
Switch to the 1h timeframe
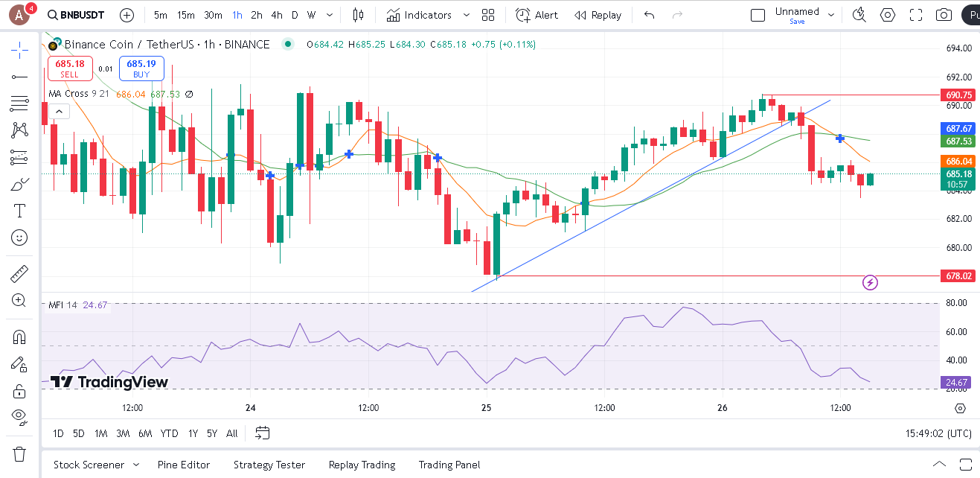(x=237, y=15)
